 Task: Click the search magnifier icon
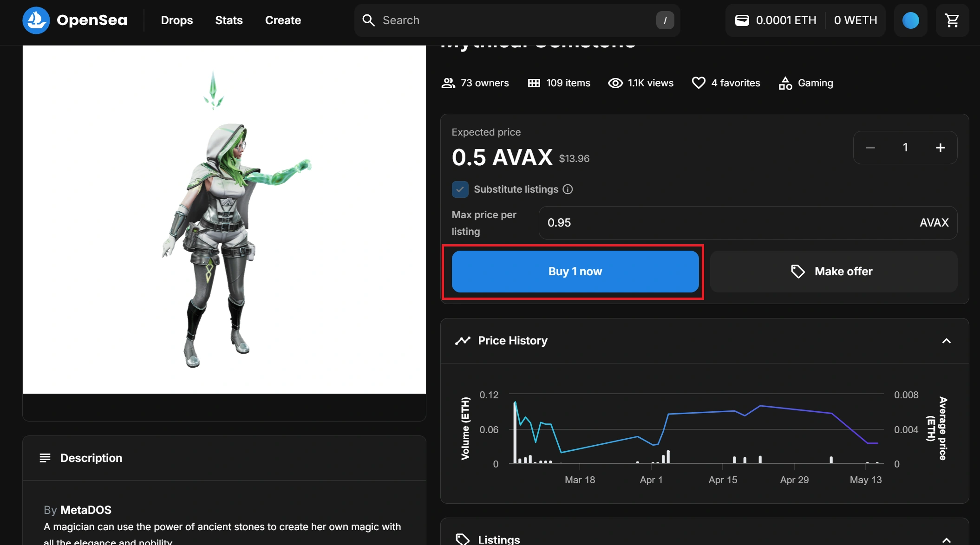[368, 20]
